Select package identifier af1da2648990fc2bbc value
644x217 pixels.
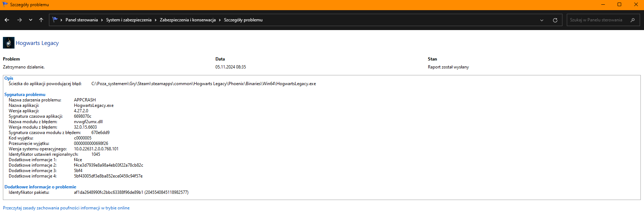131,192
